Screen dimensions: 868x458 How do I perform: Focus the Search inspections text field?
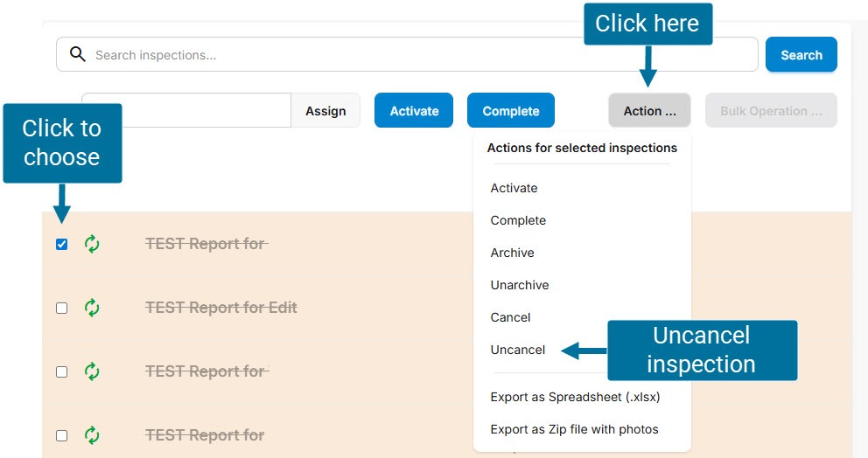[x=420, y=55]
